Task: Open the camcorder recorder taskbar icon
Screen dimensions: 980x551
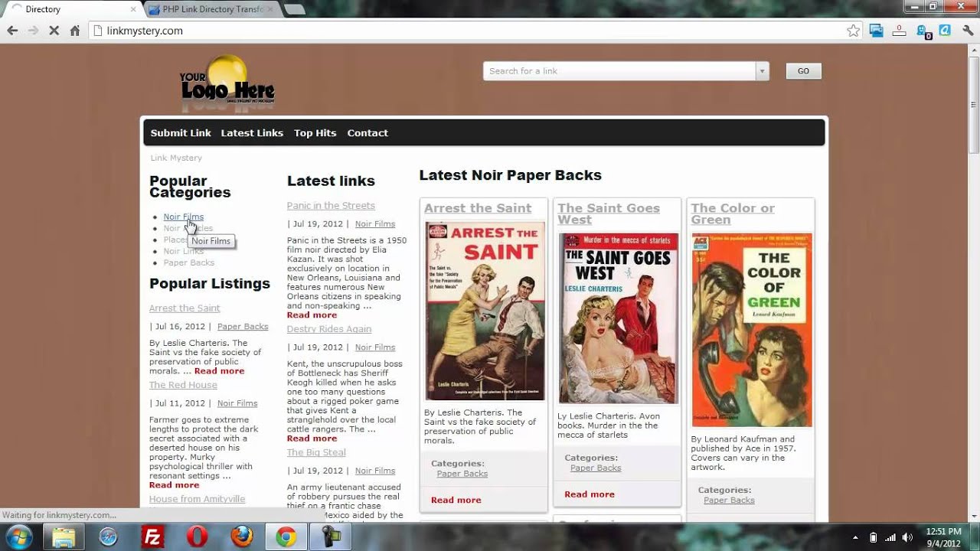Action: point(330,536)
